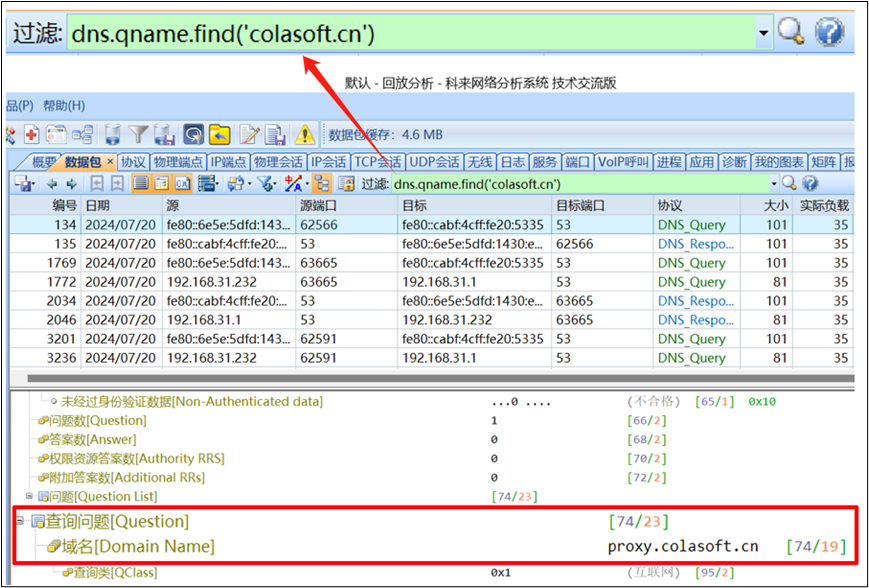Click the red cross new-capture icon
The image size is (869, 588).
[x=31, y=134]
